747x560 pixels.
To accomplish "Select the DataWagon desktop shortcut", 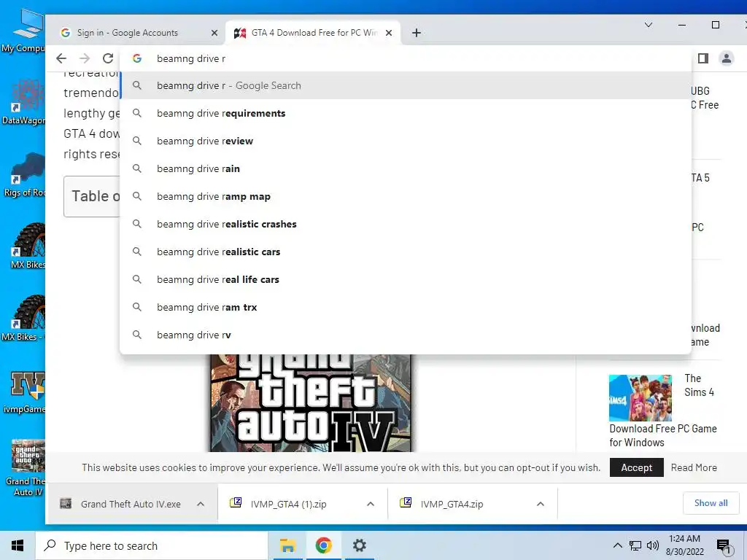I will tap(24, 102).
